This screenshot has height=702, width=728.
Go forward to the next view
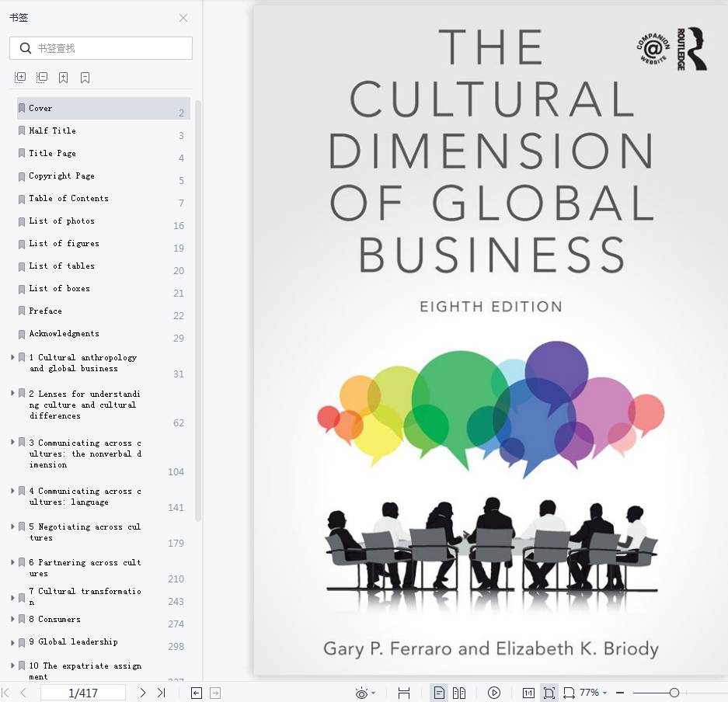pyautogui.click(x=215, y=693)
